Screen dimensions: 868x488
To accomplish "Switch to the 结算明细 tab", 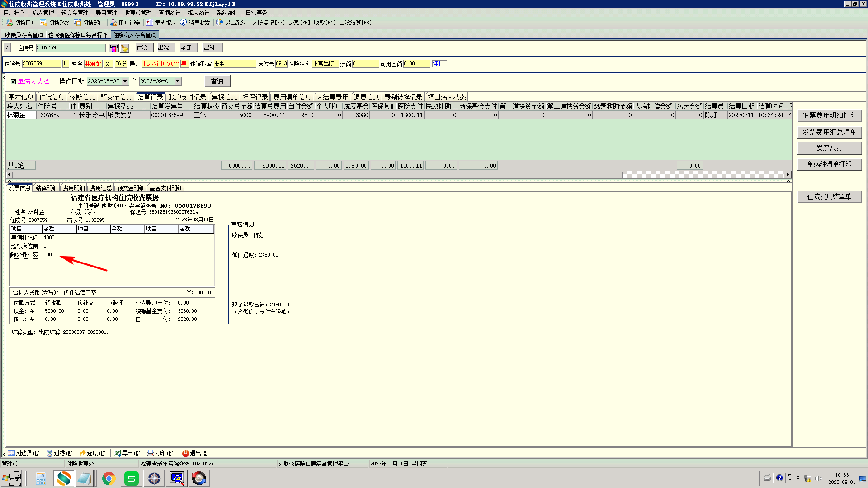I will pos(47,188).
